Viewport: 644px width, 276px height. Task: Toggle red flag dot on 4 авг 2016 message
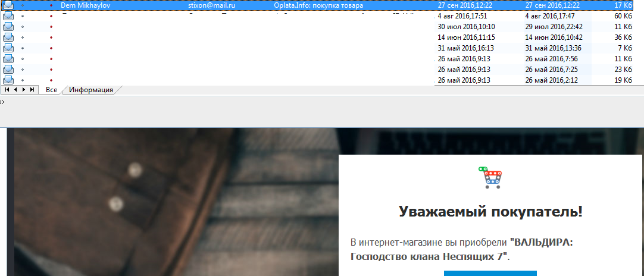click(x=51, y=16)
